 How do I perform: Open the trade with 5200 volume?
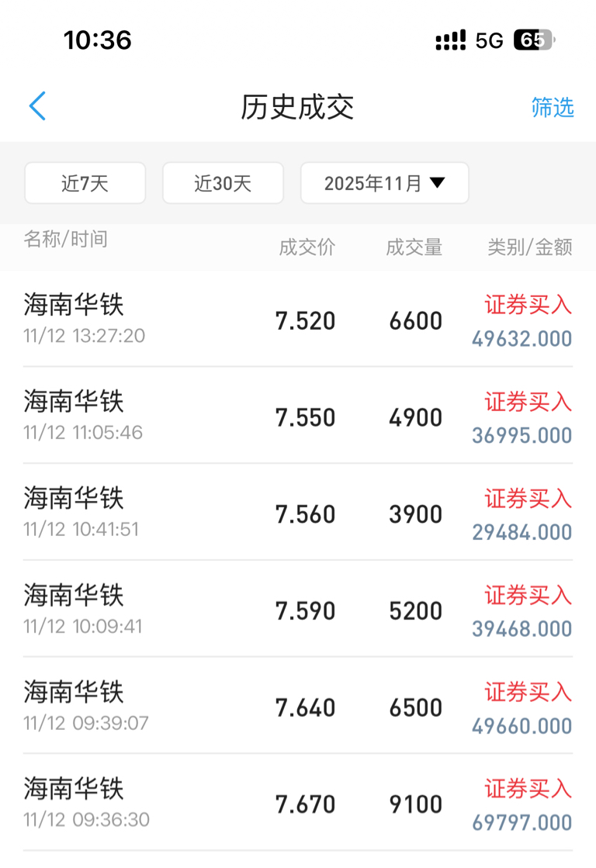[x=416, y=611]
